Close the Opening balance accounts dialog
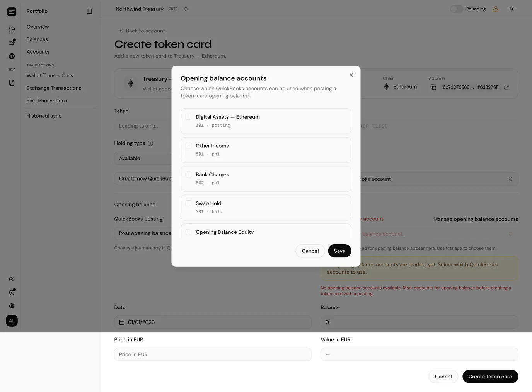Screen dimensions: 532x392 tap(351, 75)
